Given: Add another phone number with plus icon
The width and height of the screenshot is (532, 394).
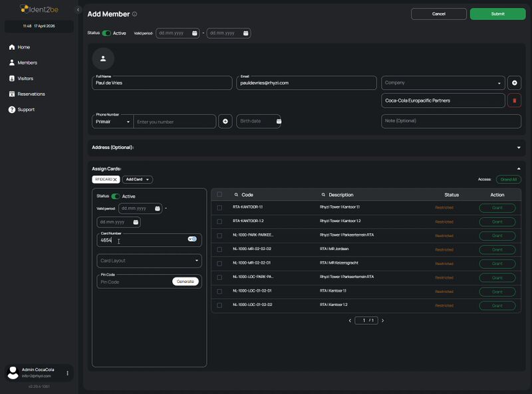Looking at the screenshot, I should [x=225, y=121].
